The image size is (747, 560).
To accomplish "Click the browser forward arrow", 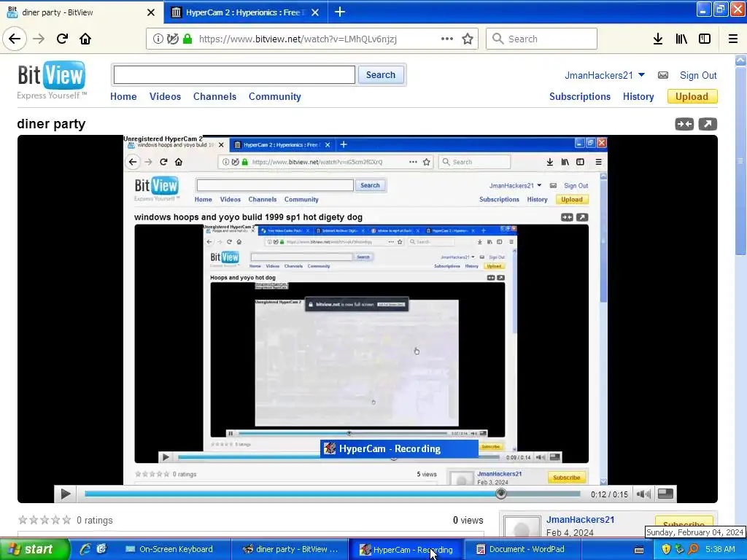I will click(x=39, y=39).
